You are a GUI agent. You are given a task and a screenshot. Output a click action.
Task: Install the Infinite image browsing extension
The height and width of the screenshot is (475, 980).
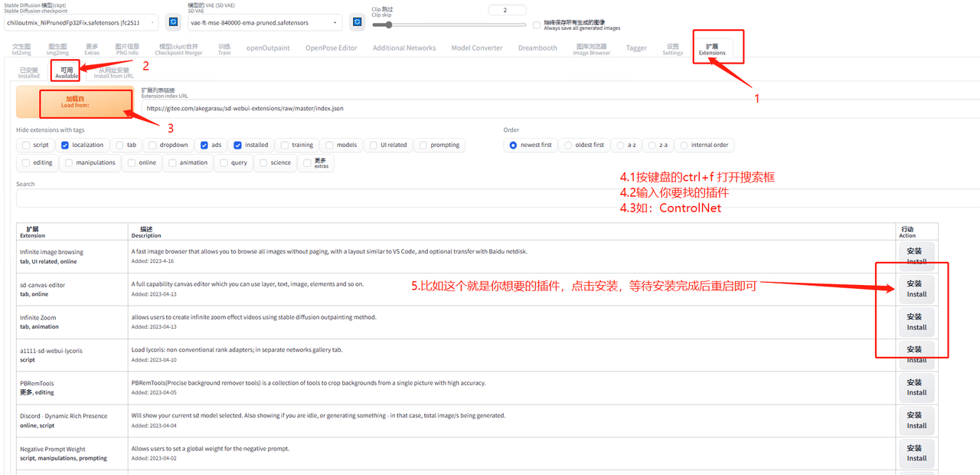point(916,256)
